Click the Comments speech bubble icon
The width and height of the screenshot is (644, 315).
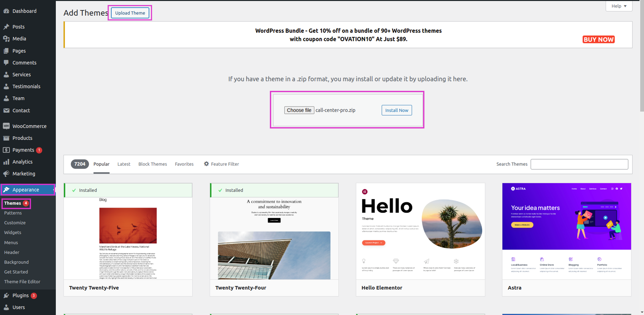pos(6,63)
